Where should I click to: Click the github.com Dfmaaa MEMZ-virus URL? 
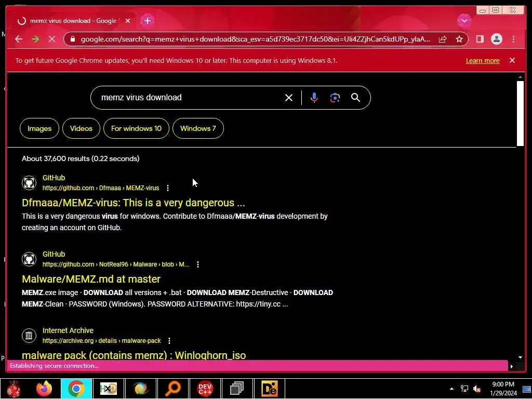click(101, 188)
